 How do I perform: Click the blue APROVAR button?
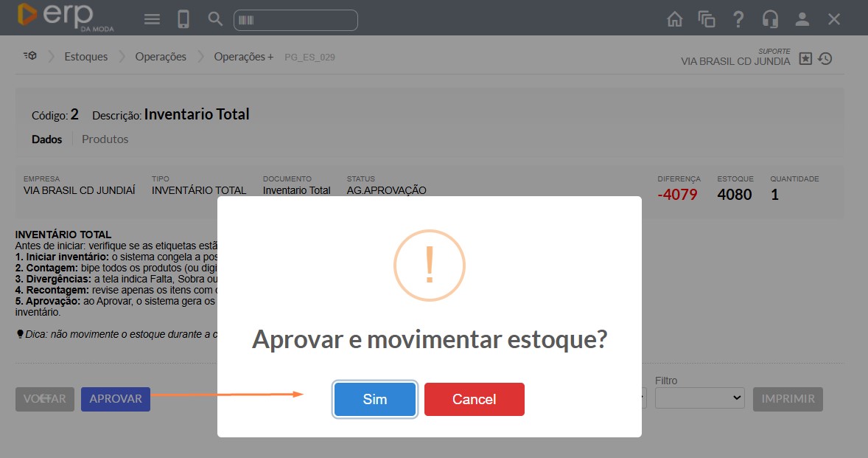pyautogui.click(x=116, y=399)
